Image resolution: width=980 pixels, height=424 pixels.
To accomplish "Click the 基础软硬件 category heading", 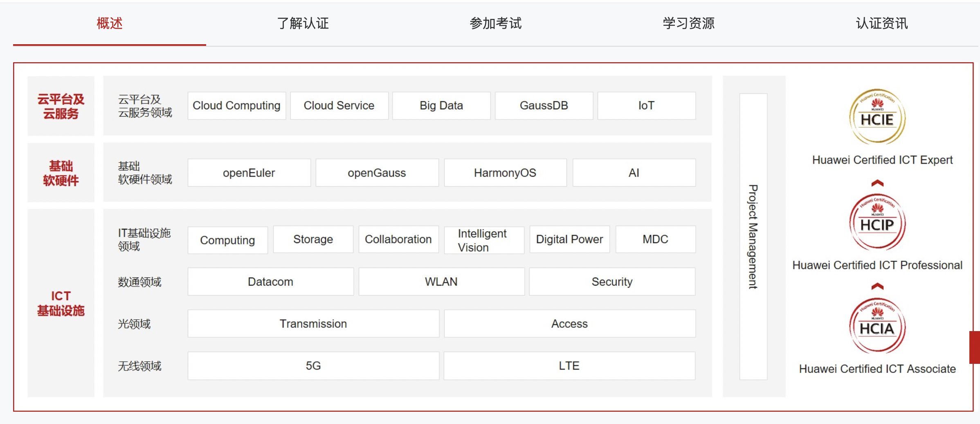I will (61, 173).
